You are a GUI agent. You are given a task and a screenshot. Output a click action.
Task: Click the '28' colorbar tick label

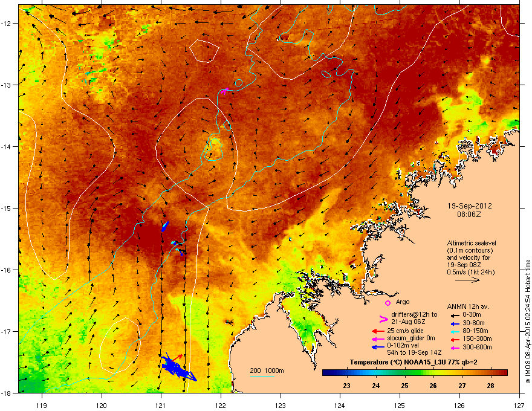(x=490, y=386)
